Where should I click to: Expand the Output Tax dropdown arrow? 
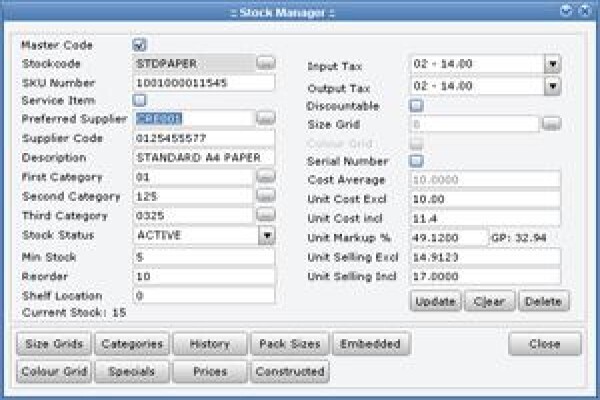pos(553,86)
